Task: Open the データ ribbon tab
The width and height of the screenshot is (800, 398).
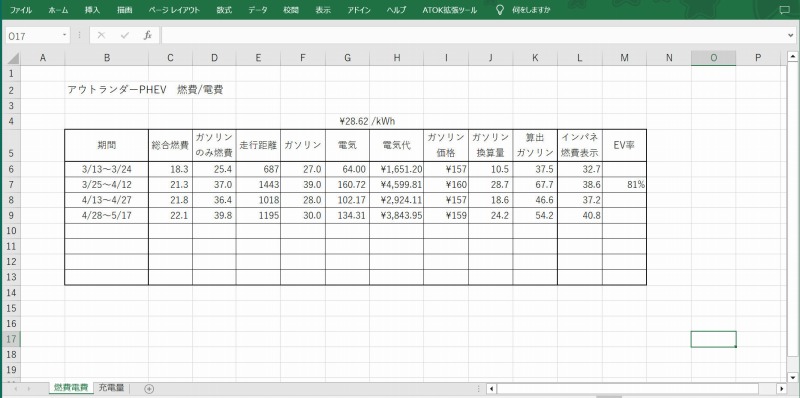Action: point(258,10)
